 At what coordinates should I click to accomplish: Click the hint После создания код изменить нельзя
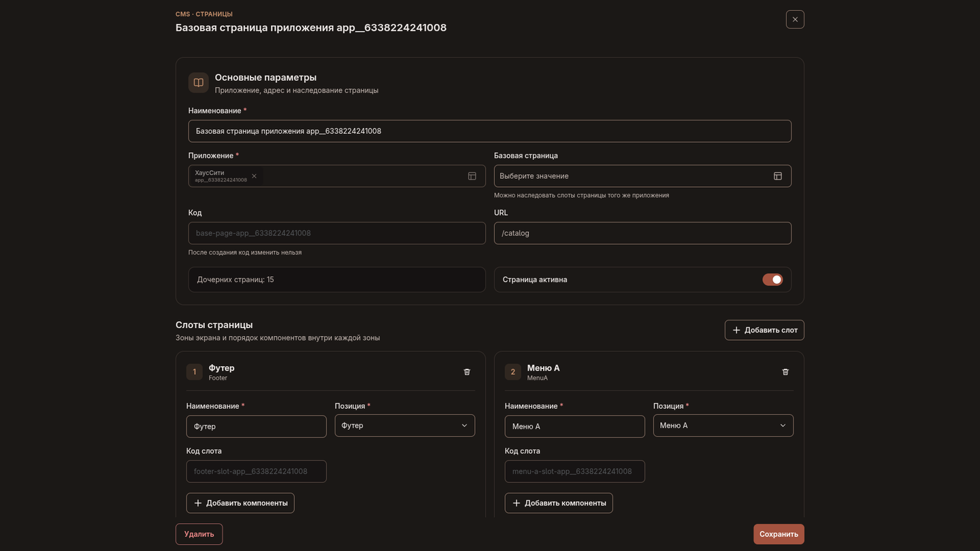(245, 252)
